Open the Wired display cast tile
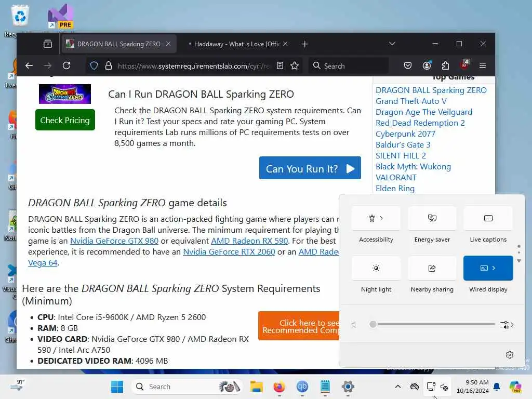The height and width of the screenshot is (399, 532). point(488,268)
